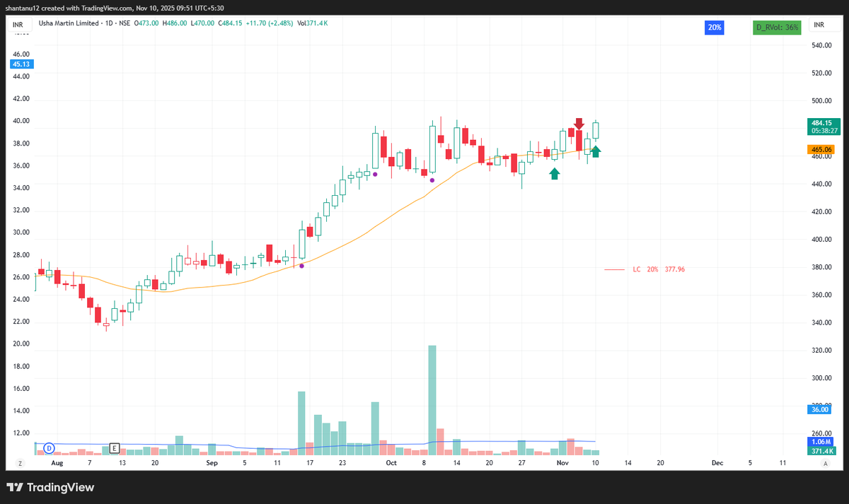Click the close value C484.15
The height and width of the screenshot is (504, 849).
click(x=231, y=23)
